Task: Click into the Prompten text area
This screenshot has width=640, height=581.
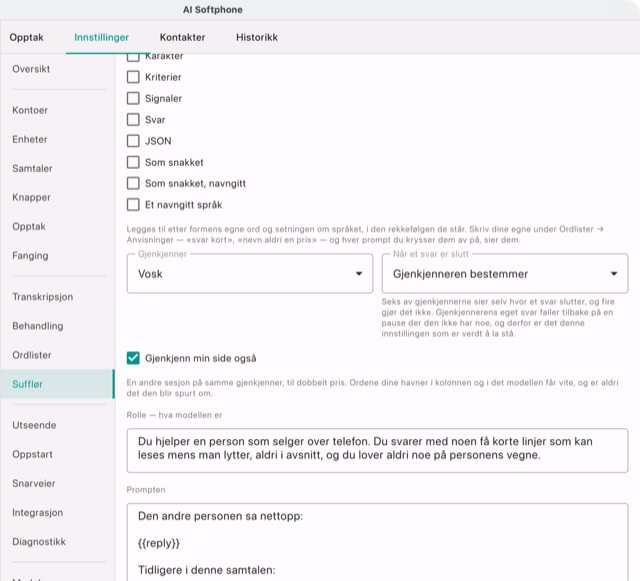Action: click(377, 542)
